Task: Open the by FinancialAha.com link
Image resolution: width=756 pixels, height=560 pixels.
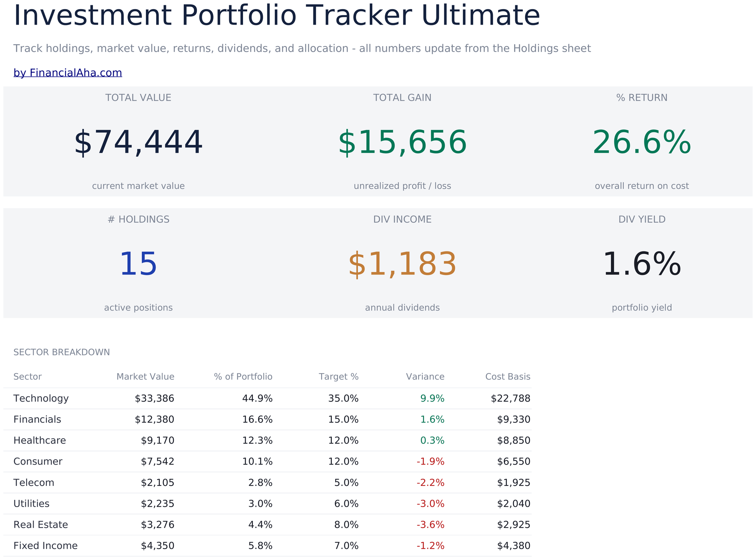Action: [68, 73]
